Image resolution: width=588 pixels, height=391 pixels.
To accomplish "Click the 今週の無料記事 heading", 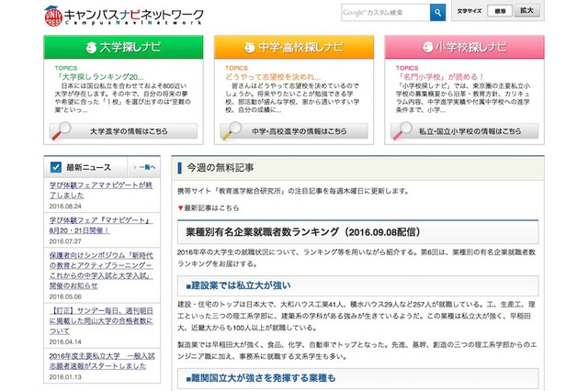I will coord(220,168).
